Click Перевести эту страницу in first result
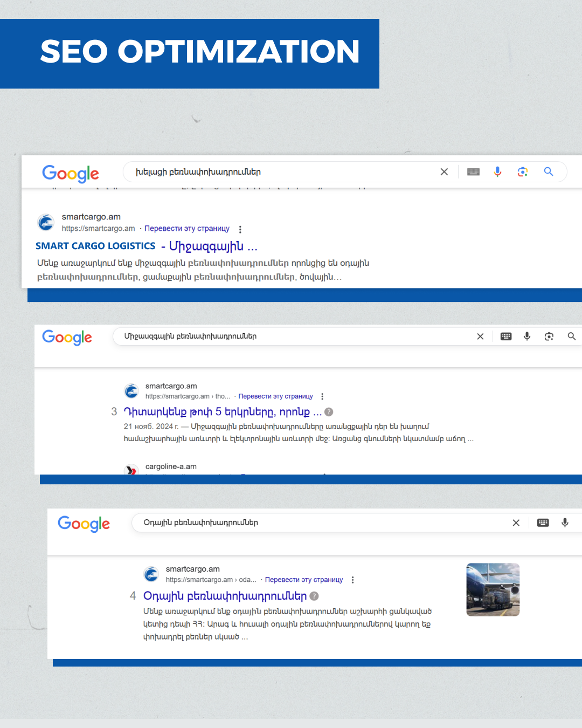The width and height of the screenshot is (582, 728). tap(187, 229)
